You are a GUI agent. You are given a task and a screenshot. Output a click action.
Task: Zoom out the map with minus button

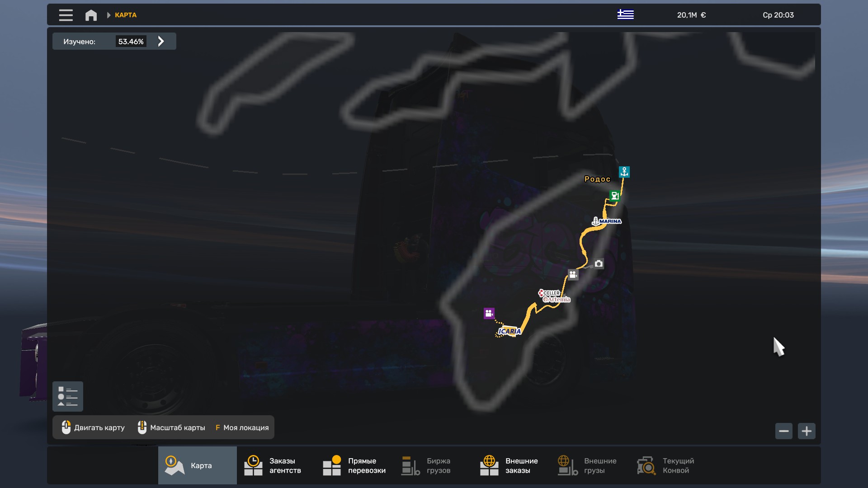click(783, 431)
